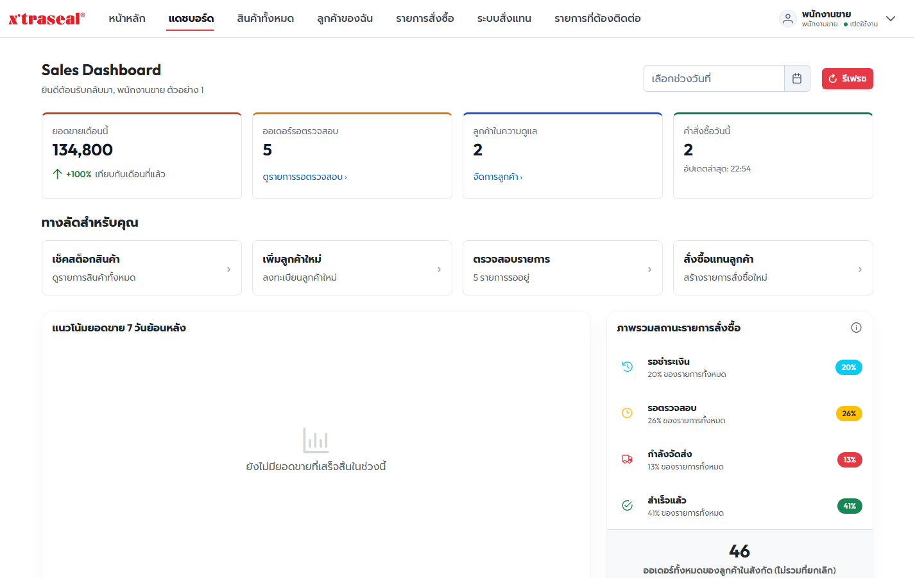Viewport: 924px width, 578px height.
Task: Click the green up arrow beside +100%
Action: tap(57, 174)
